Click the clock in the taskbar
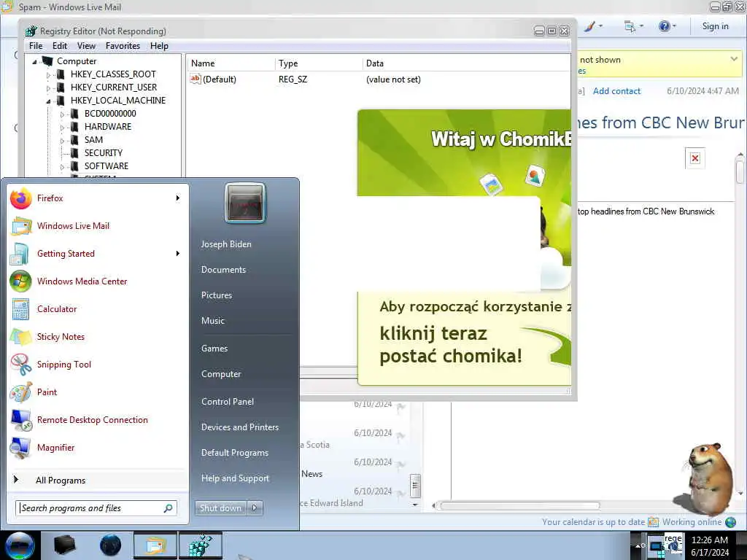This screenshot has height=560, width=747. click(709, 546)
